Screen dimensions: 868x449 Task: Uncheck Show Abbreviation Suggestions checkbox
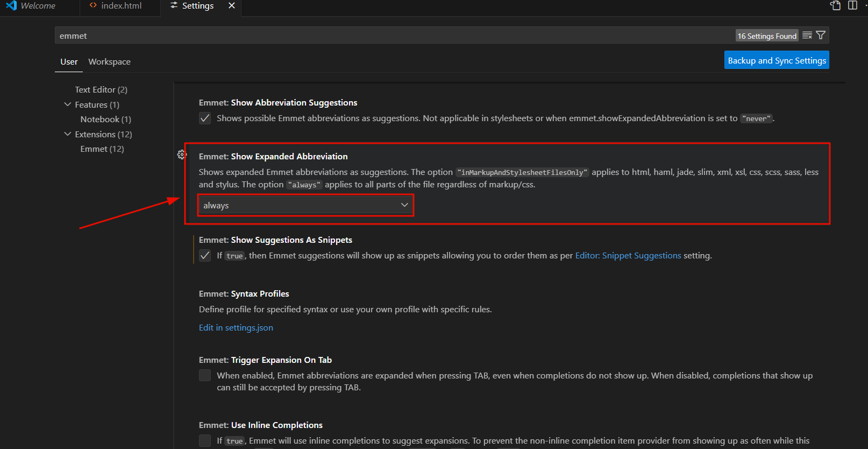tap(205, 118)
